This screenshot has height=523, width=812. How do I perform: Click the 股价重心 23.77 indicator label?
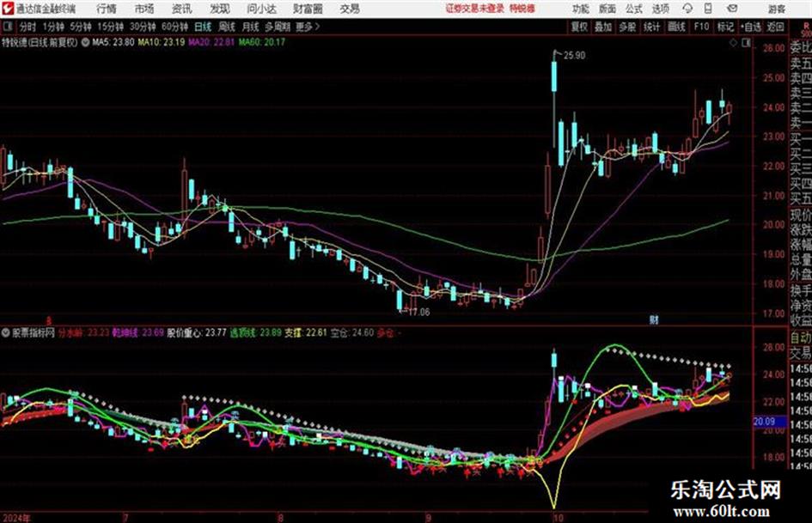[x=196, y=333]
